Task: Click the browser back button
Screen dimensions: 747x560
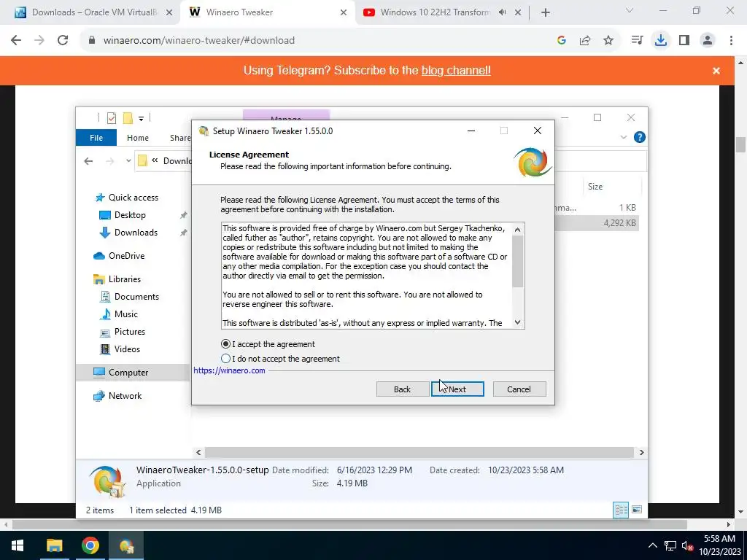Action: (x=16, y=41)
